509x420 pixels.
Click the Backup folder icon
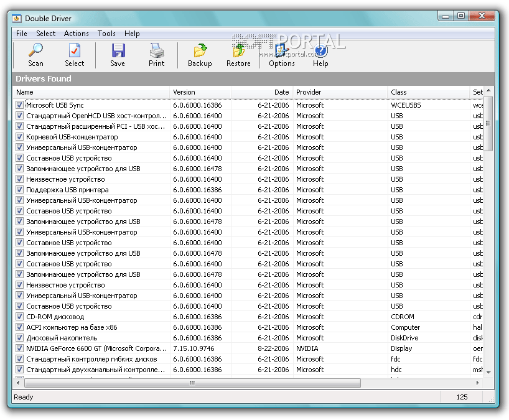pyautogui.click(x=200, y=50)
